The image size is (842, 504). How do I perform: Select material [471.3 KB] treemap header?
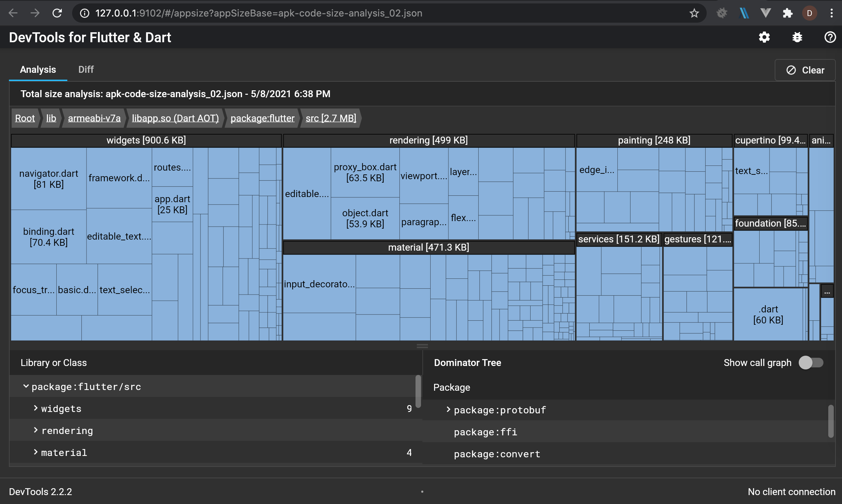[429, 248]
